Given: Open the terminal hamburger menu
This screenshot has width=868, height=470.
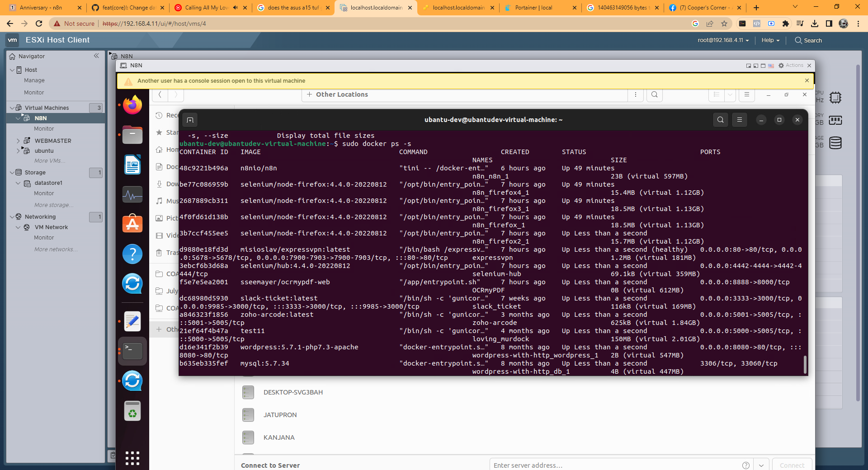Looking at the screenshot, I should tap(740, 120).
